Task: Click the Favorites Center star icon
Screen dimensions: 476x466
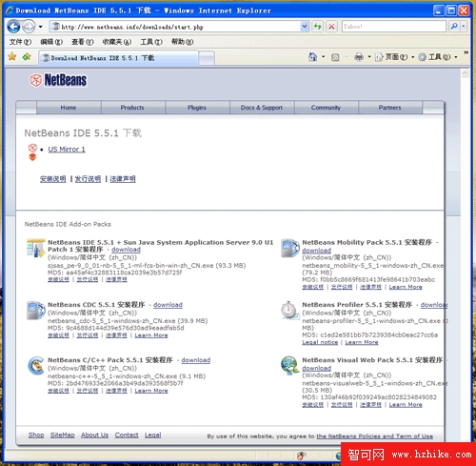Action: coord(12,57)
